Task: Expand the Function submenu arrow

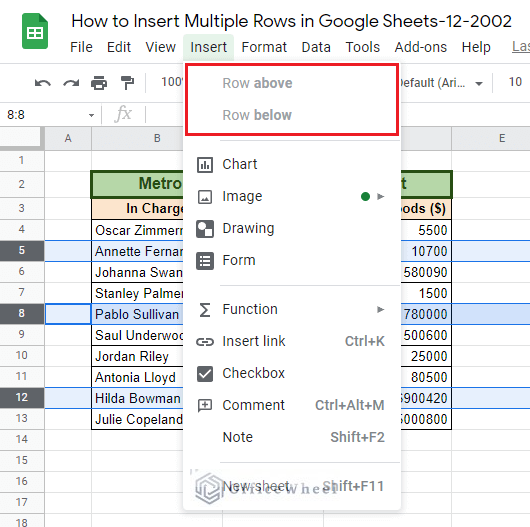Action: [x=381, y=309]
